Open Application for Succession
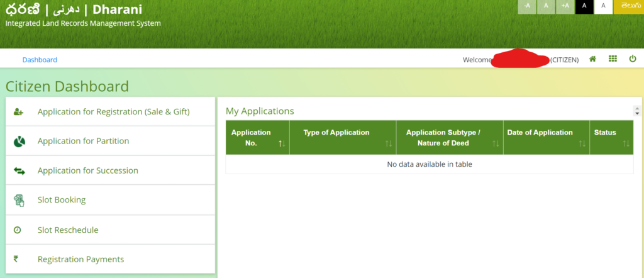This screenshot has height=278, width=644. [x=111, y=170]
